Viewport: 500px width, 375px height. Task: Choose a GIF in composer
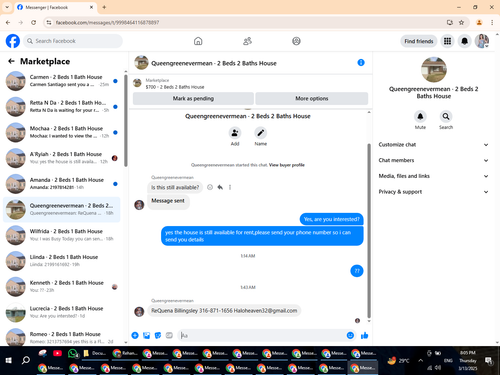pyautogui.click(x=169, y=335)
